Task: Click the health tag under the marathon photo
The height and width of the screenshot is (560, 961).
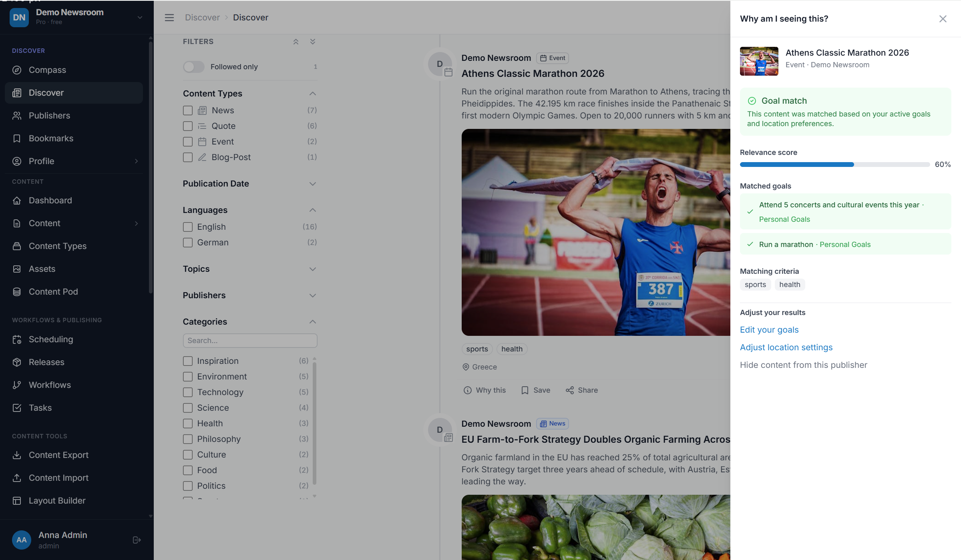Action: 512,349
